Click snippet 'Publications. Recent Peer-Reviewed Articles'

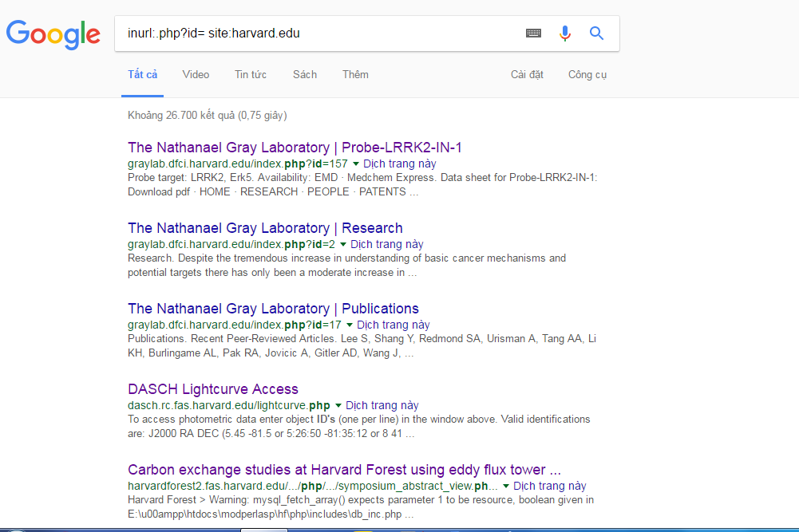(362, 345)
